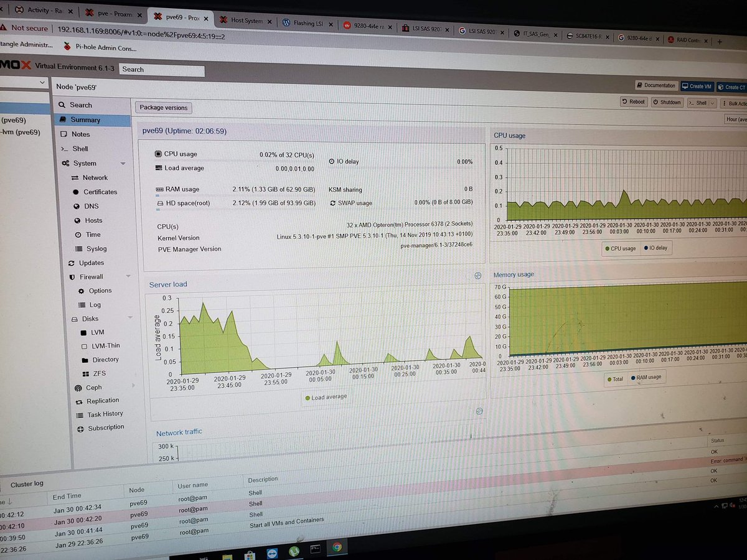Open the Ceph section
Viewport: 747px width, 560px height.
[x=94, y=388]
